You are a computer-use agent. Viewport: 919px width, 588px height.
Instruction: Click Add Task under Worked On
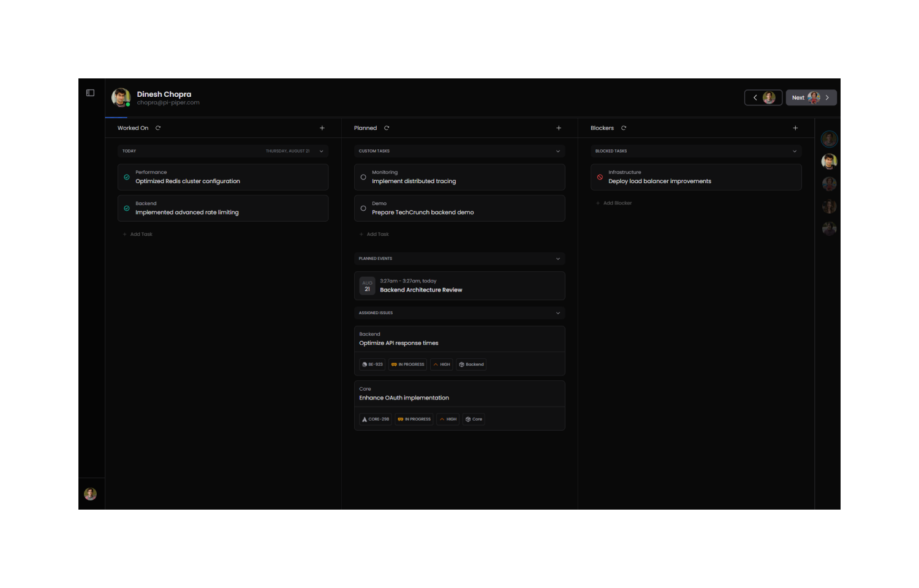[138, 235]
